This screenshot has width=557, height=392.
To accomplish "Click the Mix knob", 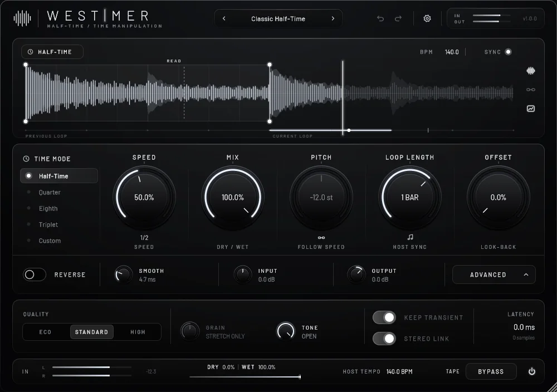I will click(x=233, y=197).
